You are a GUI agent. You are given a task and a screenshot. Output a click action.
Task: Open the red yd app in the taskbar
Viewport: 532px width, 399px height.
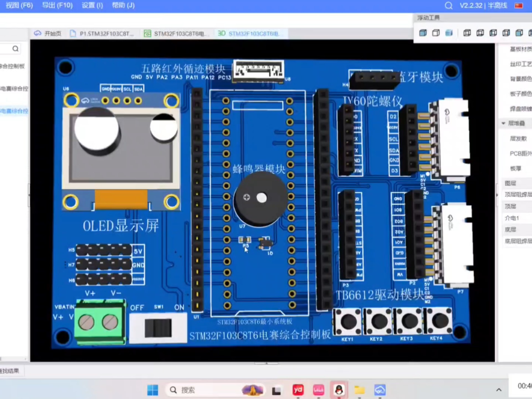click(298, 390)
